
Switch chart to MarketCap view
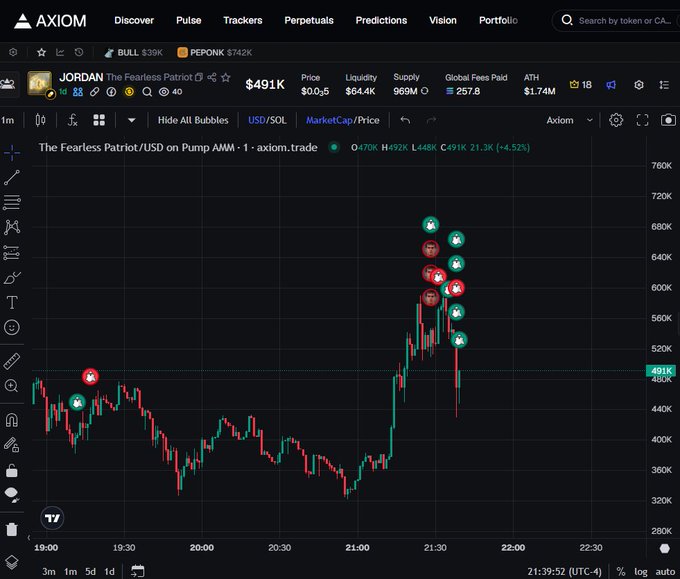(x=329, y=120)
